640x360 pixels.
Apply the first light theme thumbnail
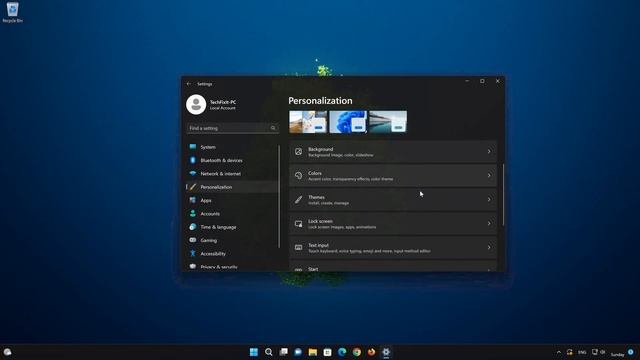tap(308, 122)
